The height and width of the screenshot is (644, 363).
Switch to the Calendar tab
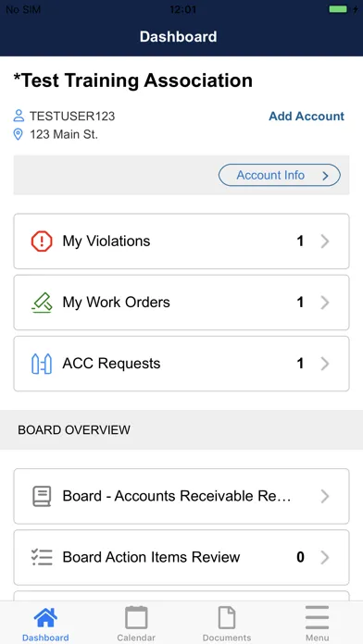[x=136, y=624]
